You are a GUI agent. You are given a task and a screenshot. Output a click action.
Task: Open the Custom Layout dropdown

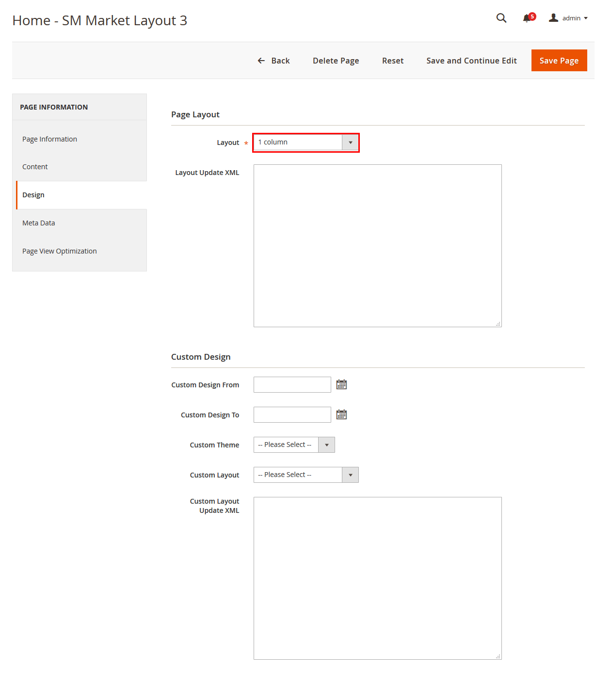[306, 475]
